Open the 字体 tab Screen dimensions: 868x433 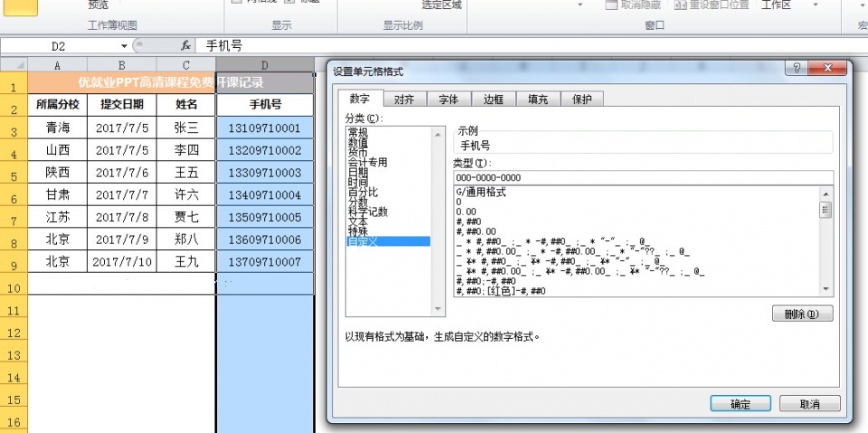pyautogui.click(x=448, y=99)
